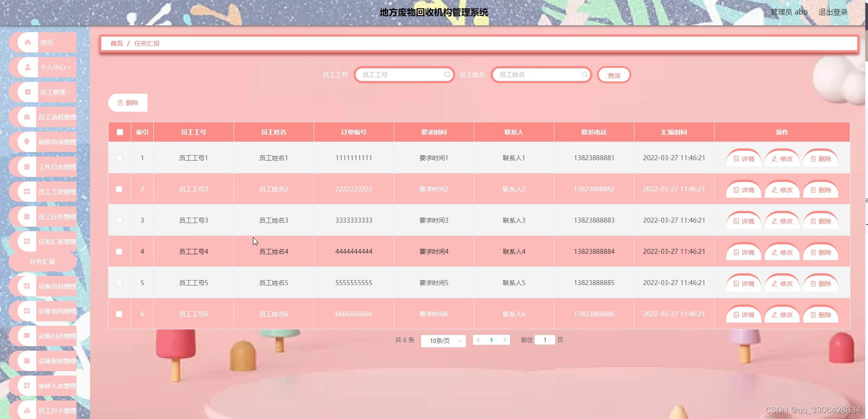Click the work log management clipboard icon

[27, 167]
